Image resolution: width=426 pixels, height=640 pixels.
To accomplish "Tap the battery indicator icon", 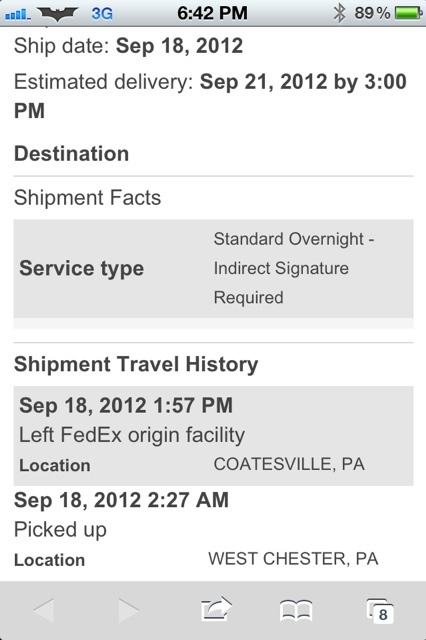I will [408, 13].
